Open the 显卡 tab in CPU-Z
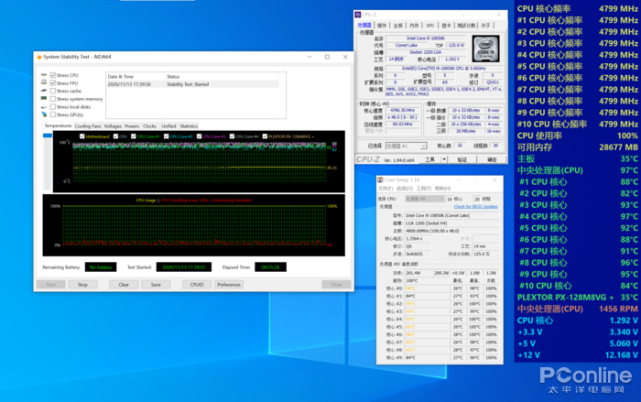Image resolution: width=641 pixels, height=402 pixels. tap(446, 25)
